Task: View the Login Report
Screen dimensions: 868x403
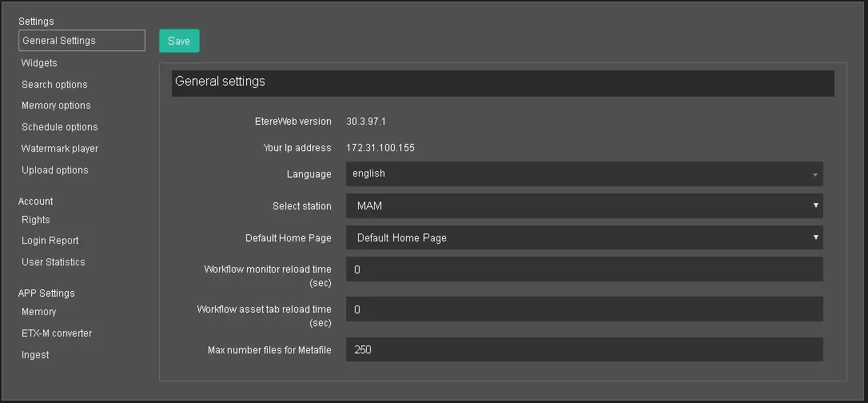Action: [x=50, y=241]
